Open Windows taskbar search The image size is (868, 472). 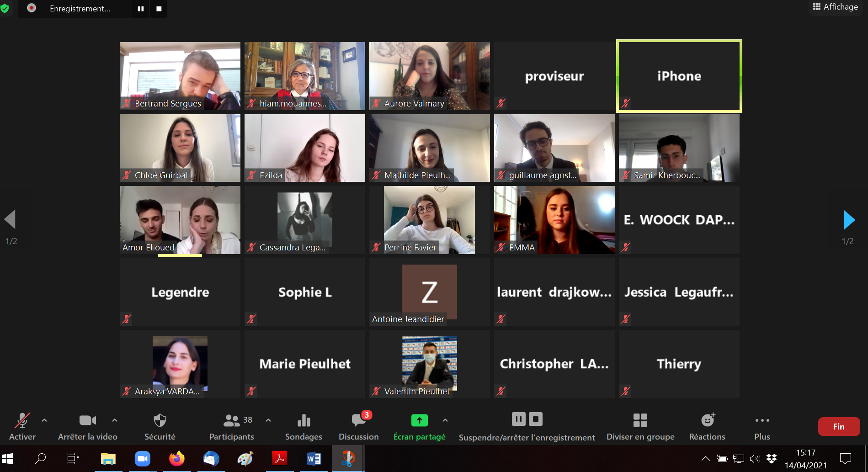click(x=40, y=458)
